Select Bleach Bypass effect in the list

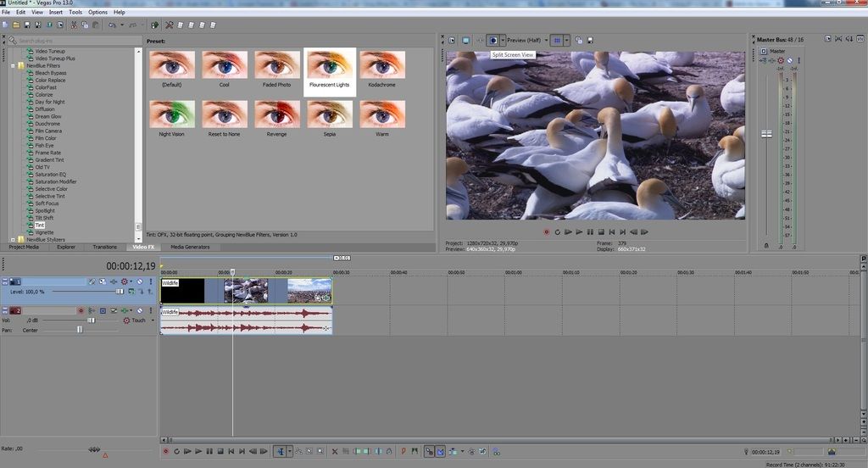coord(50,73)
